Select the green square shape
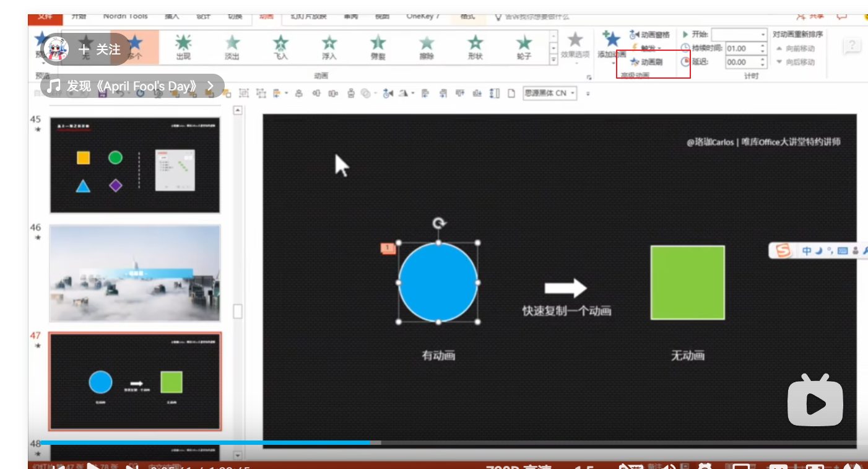 coord(688,282)
